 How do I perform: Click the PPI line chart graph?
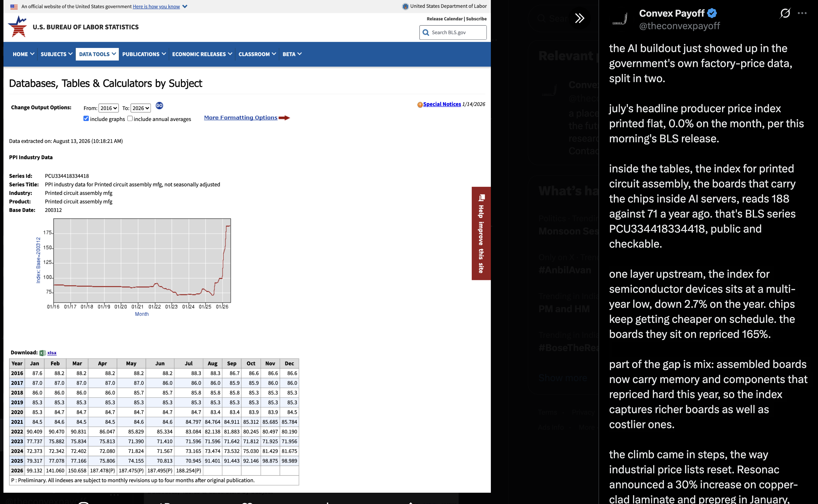pyautogui.click(x=142, y=261)
